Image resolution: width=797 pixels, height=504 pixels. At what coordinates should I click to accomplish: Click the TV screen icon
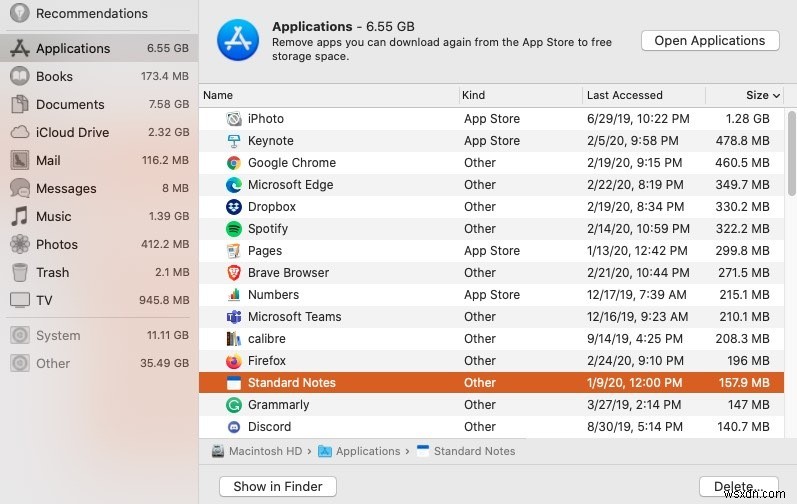click(x=20, y=300)
